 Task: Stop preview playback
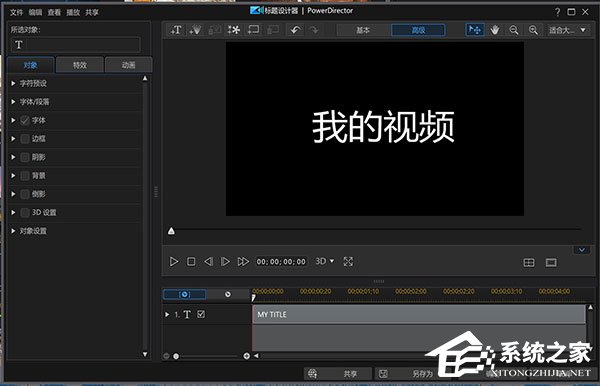coord(191,262)
